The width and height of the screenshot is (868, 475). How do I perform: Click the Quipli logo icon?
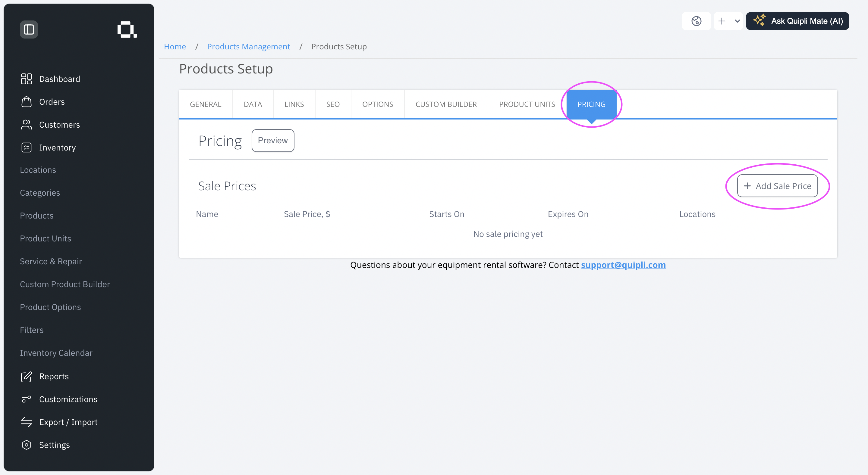tap(127, 29)
